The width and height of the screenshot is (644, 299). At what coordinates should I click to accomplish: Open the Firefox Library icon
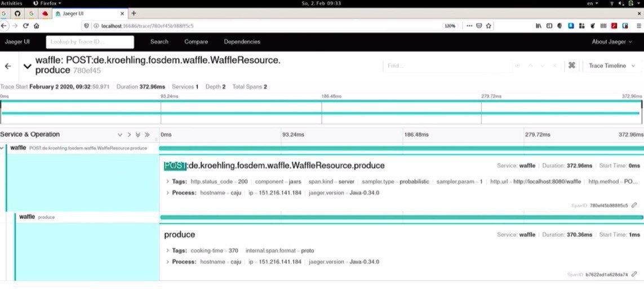pos(539,25)
